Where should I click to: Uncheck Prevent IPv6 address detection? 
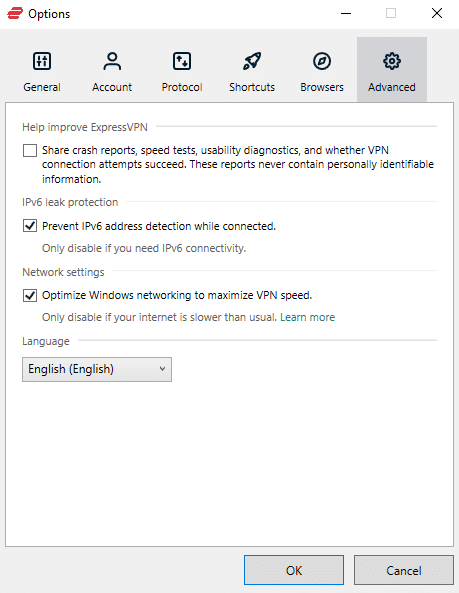[x=30, y=226]
